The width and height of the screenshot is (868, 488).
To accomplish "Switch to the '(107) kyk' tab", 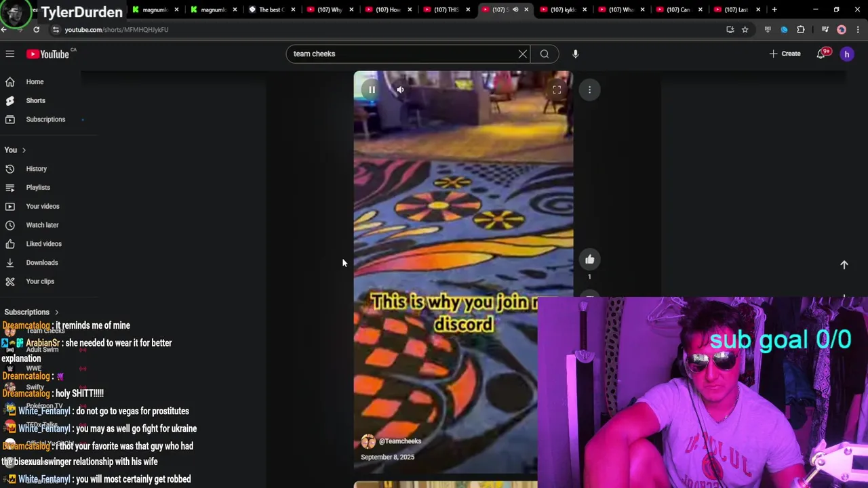I will (x=562, y=9).
